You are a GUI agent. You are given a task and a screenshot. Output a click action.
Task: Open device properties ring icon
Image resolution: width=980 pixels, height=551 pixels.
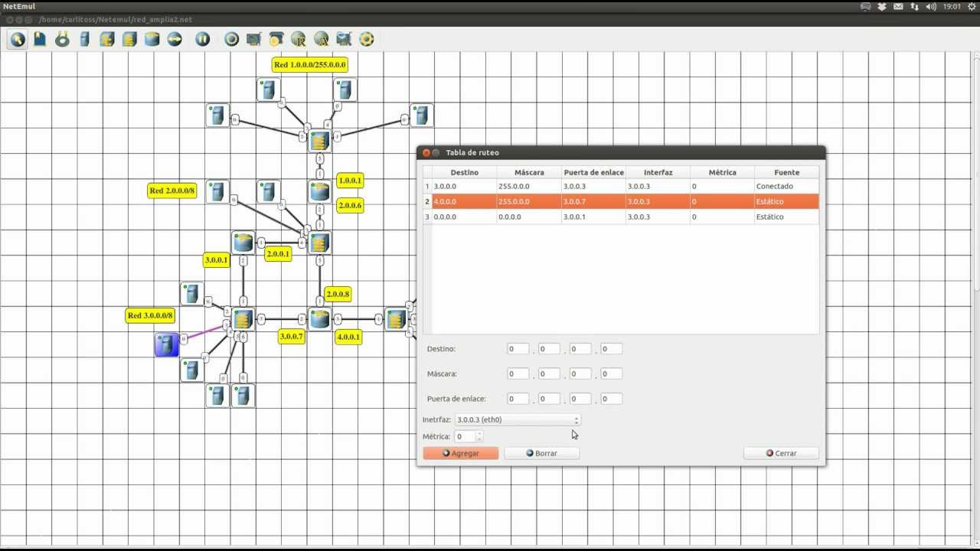[x=231, y=39]
